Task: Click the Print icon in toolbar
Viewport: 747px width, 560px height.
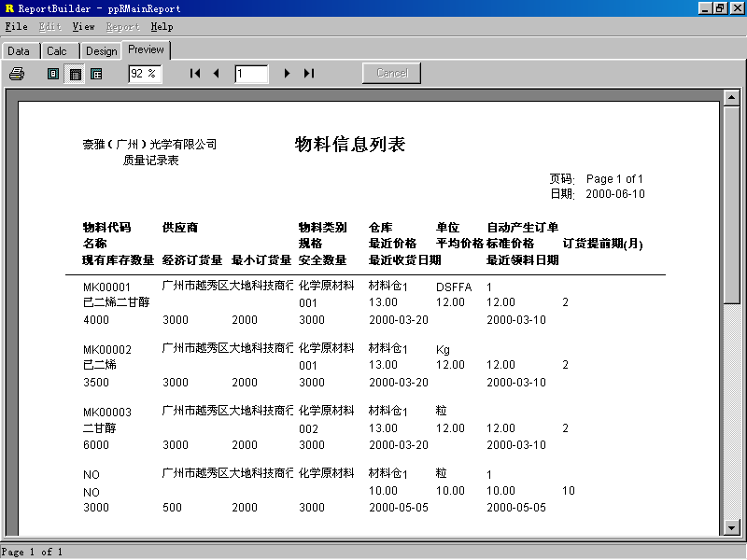Action: click(x=17, y=74)
